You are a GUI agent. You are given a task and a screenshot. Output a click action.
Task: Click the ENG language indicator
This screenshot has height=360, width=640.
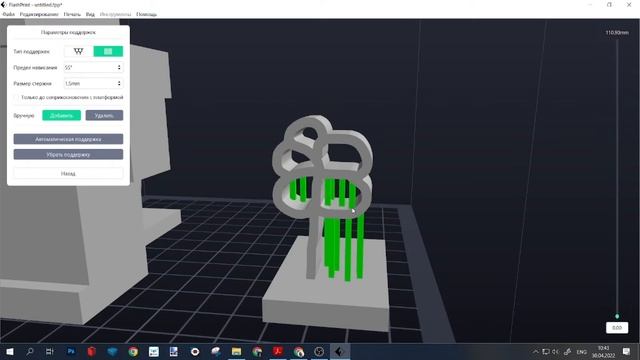[x=582, y=352]
